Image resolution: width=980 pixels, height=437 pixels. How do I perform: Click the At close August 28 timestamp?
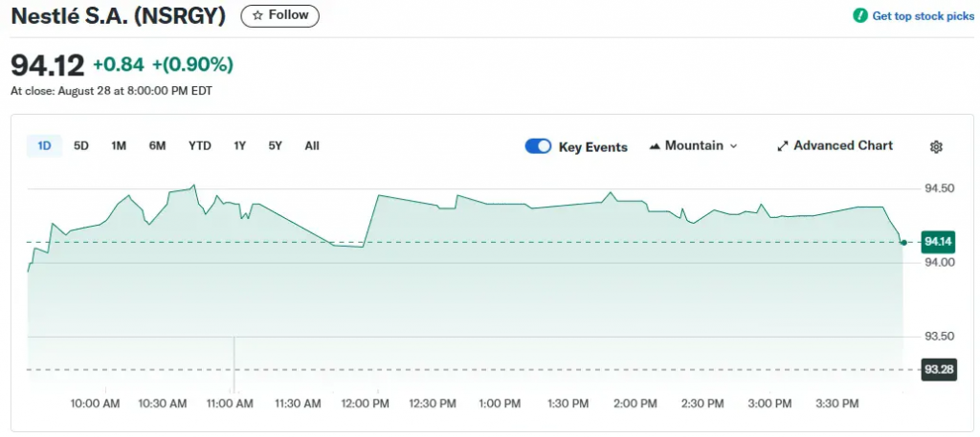[111, 91]
